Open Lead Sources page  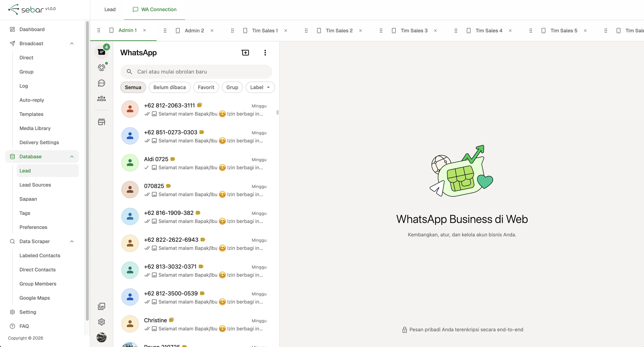[35, 185]
